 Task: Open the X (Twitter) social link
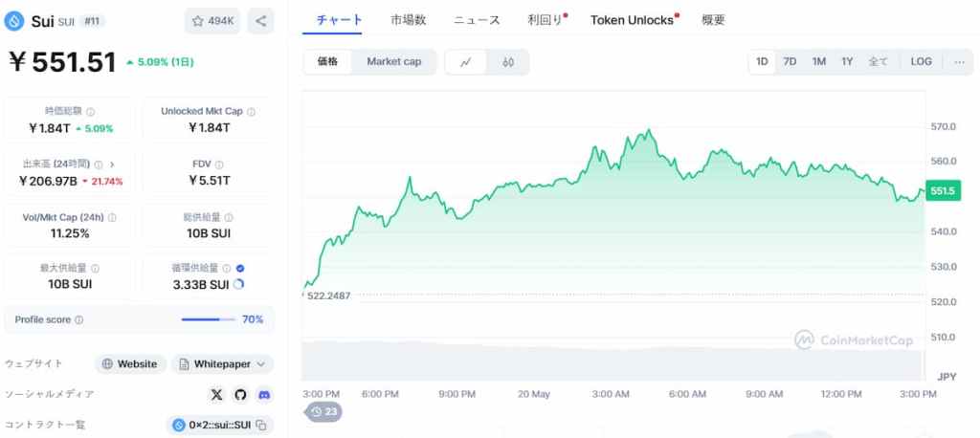(x=216, y=394)
